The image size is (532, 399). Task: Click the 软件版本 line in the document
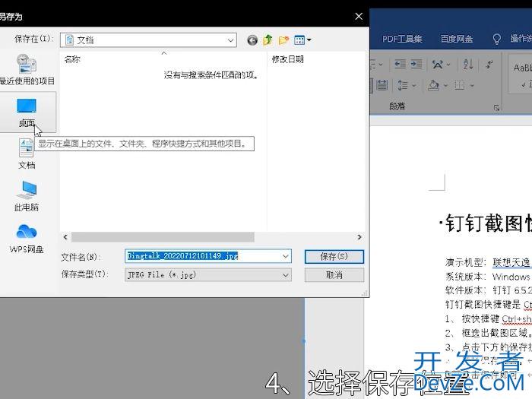[x=488, y=290]
